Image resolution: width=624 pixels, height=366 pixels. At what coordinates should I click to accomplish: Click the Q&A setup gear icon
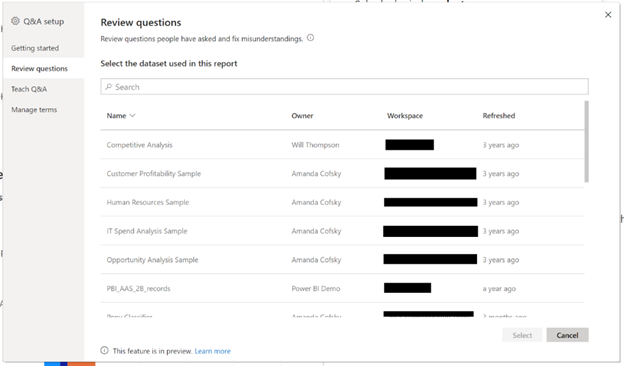pos(15,21)
